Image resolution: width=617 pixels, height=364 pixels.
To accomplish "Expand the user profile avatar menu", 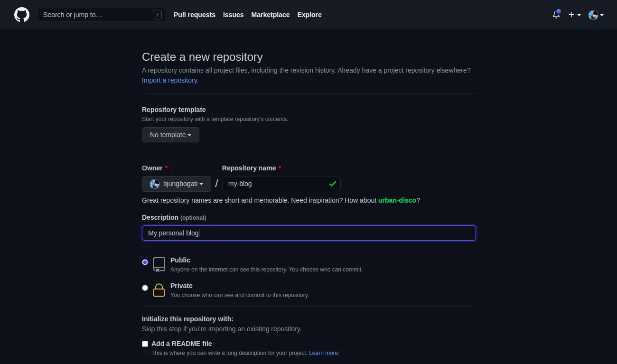I will (596, 15).
